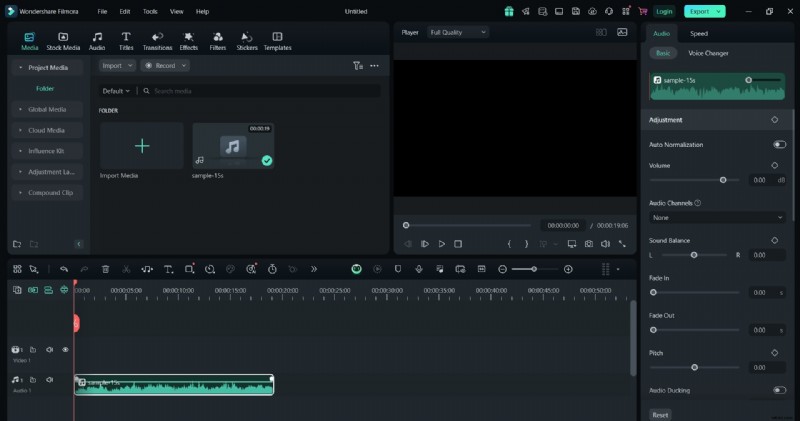Open the Stickers library
Viewport: 800px width, 421px height.
(x=247, y=41)
